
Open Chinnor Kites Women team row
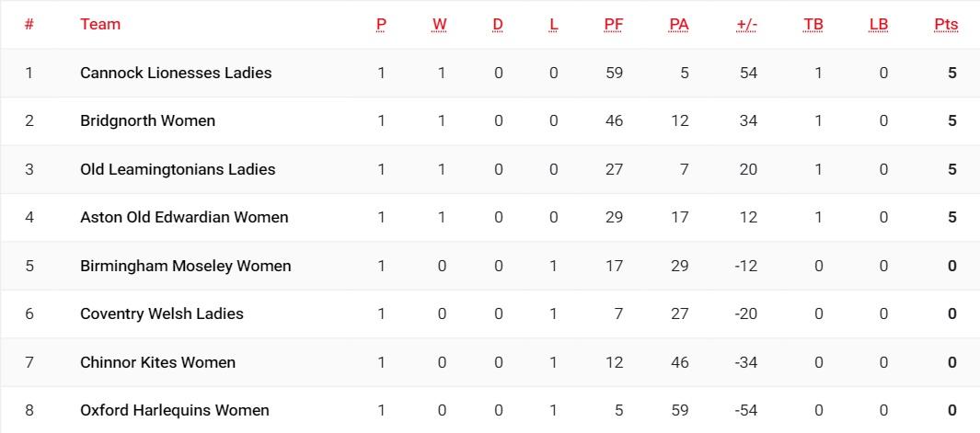point(490,362)
